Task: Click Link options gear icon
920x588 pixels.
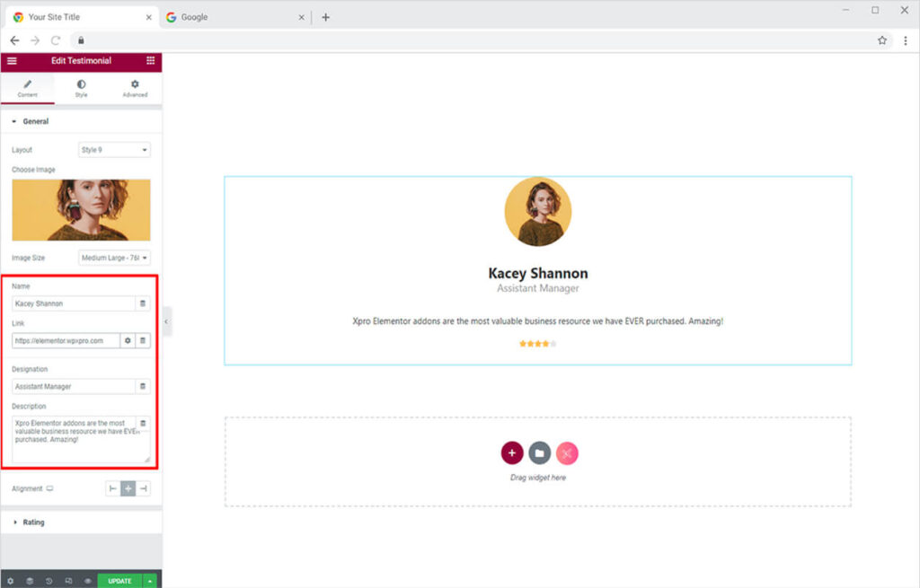Action: [128, 341]
